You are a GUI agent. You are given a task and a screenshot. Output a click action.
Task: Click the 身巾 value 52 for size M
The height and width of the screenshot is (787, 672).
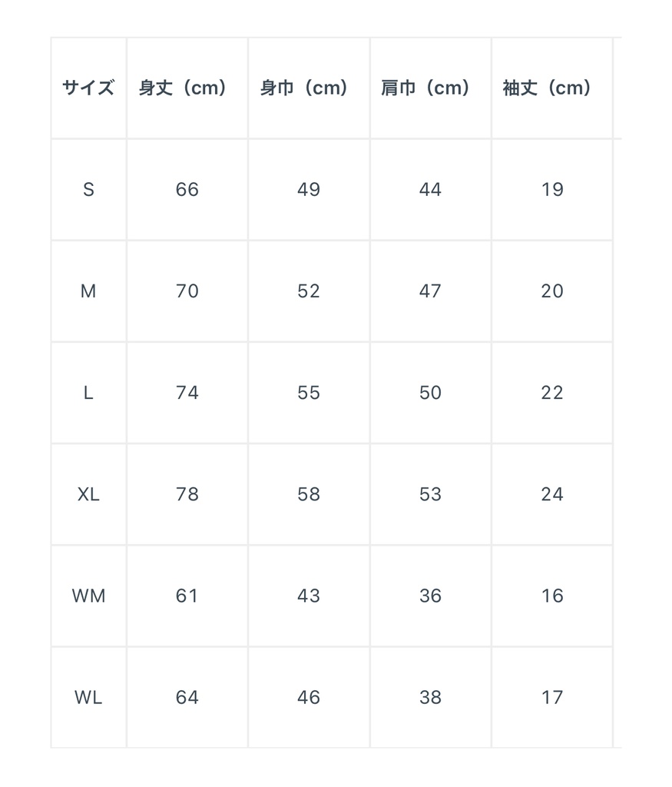[x=309, y=291]
